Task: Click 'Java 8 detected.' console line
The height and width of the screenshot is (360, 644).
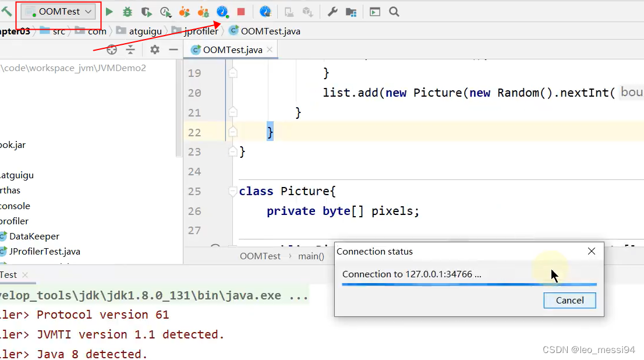Action: [92, 354]
